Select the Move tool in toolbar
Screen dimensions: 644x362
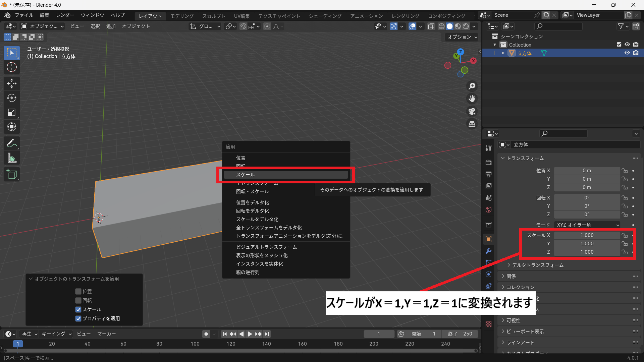[x=12, y=83]
